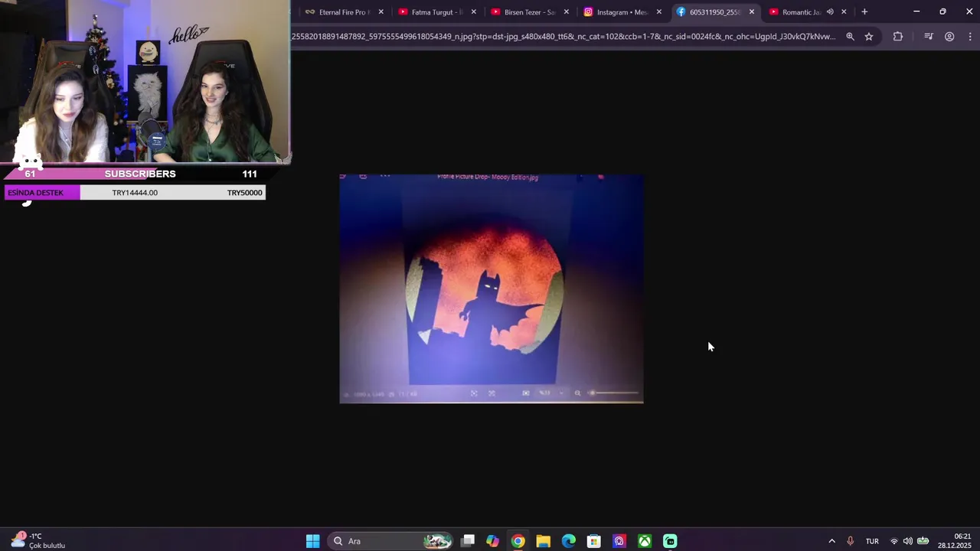Click the TRY50000 goal target
The height and width of the screenshot is (551, 980).
click(x=244, y=193)
